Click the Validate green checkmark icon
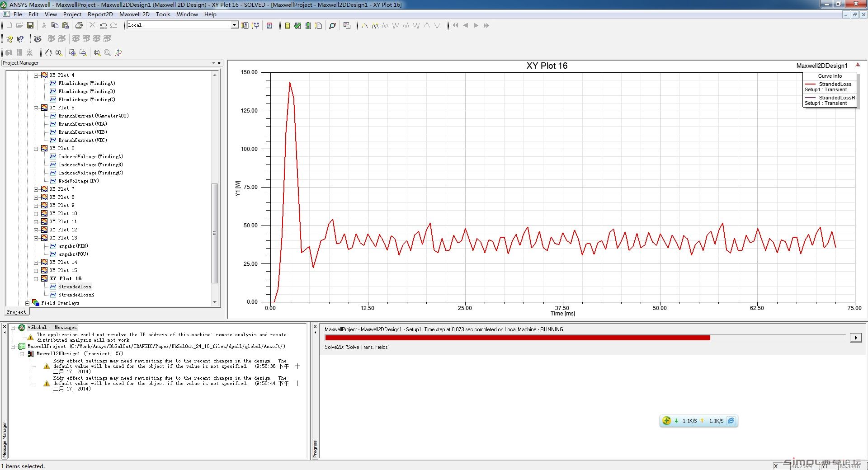 tap(297, 25)
